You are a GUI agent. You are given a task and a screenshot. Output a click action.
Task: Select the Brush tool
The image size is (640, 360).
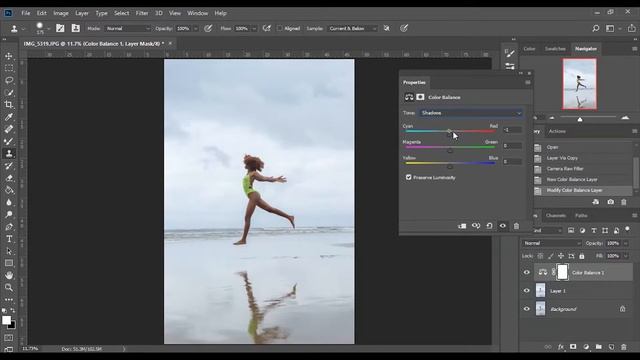click(x=9, y=142)
